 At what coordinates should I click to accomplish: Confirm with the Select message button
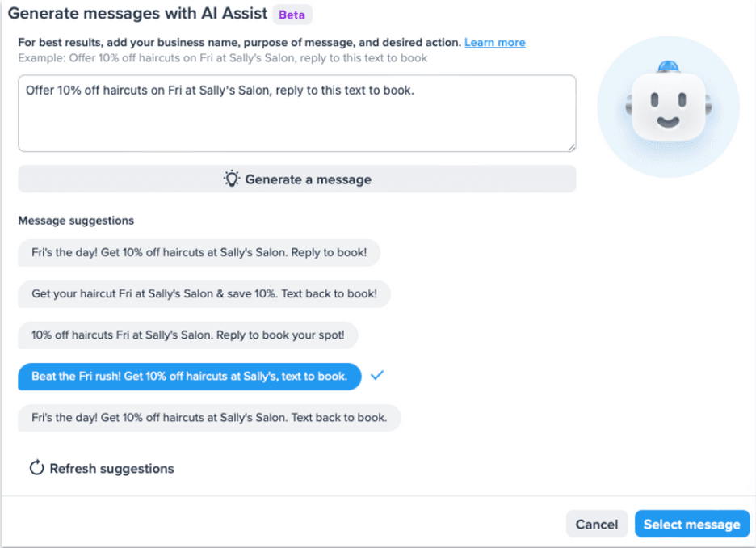(x=691, y=525)
